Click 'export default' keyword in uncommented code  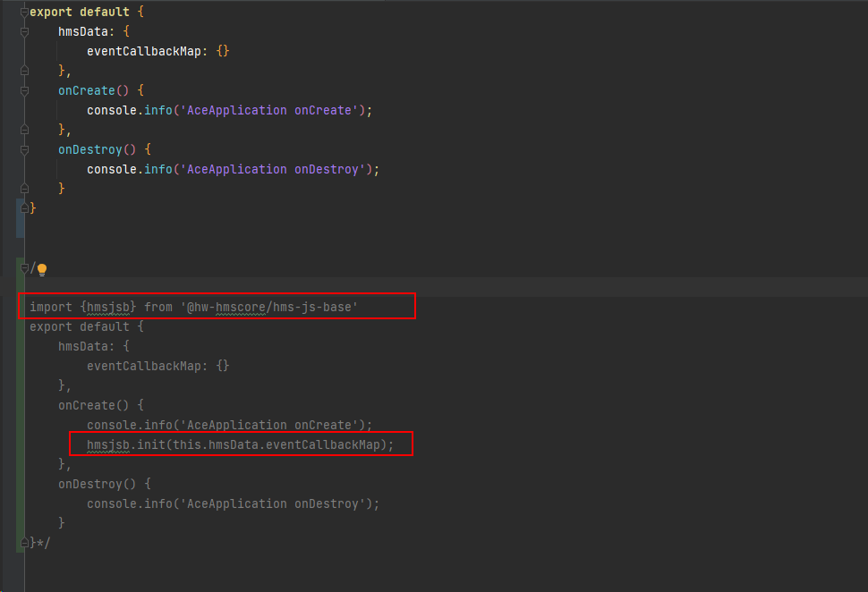pos(79,13)
